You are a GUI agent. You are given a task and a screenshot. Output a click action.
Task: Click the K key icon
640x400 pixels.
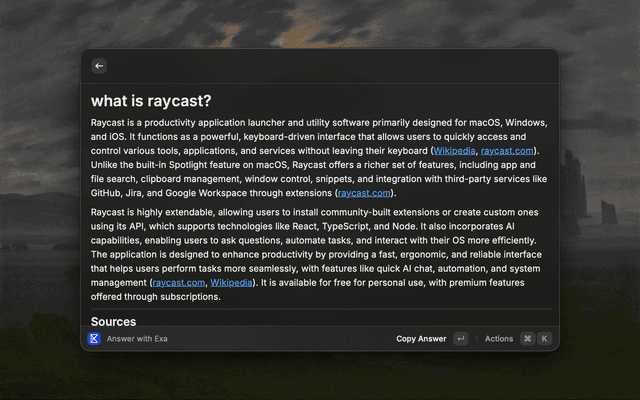tap(544, 338)
